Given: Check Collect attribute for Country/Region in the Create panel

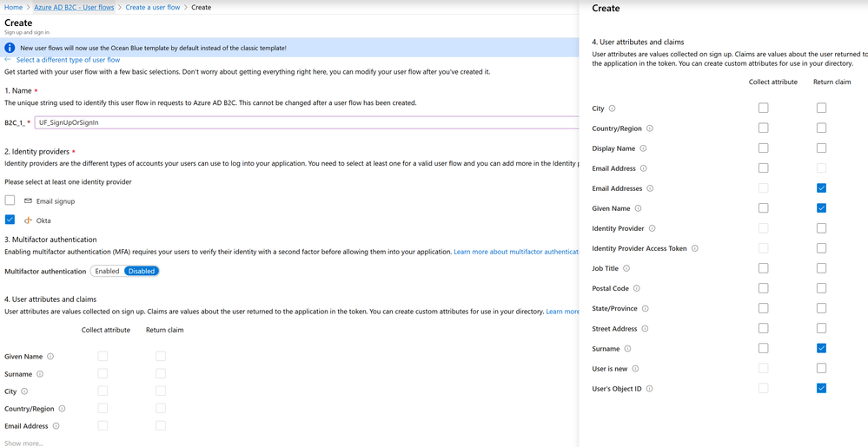Looking at the screenshot, I should pos(764,128).
